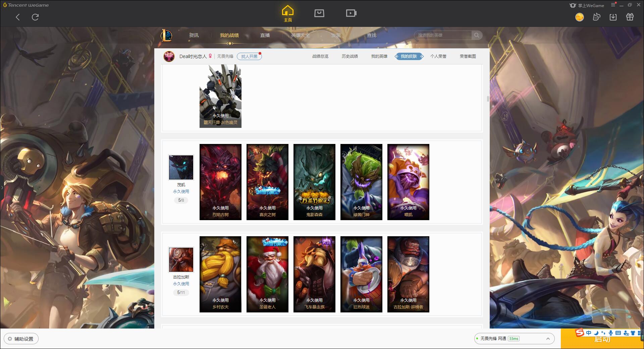
Task: Open the 飞车暴走族 skin card
Action: (314, 274)
